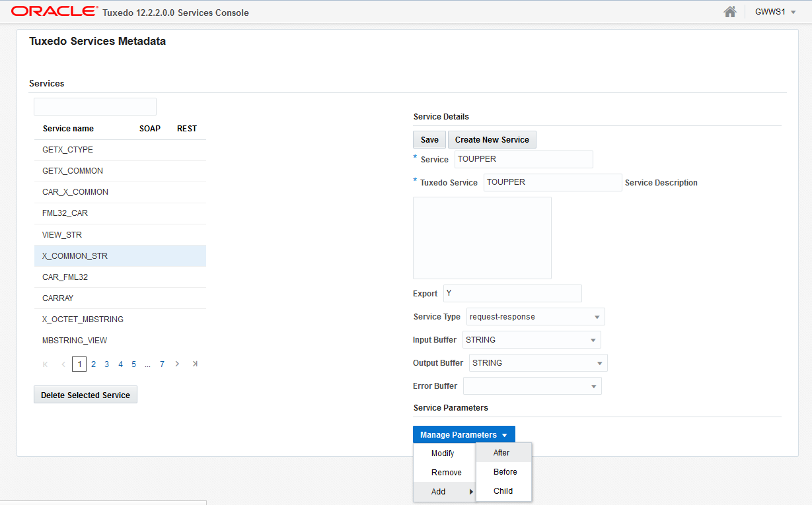This screenshot has width=812, height=505.
Task: Choose Before in Add submenu
Action: click(503, 472)
